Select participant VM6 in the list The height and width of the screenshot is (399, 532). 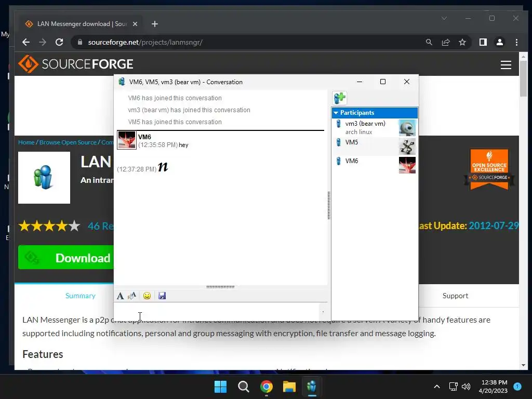click(375, 165)
